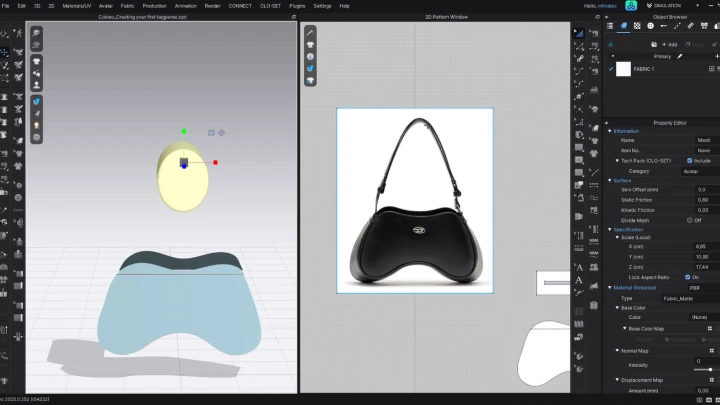The image size is (720, 405).
Task: Toggle Show Garment in 3D window toolbar
Action: 36,61
